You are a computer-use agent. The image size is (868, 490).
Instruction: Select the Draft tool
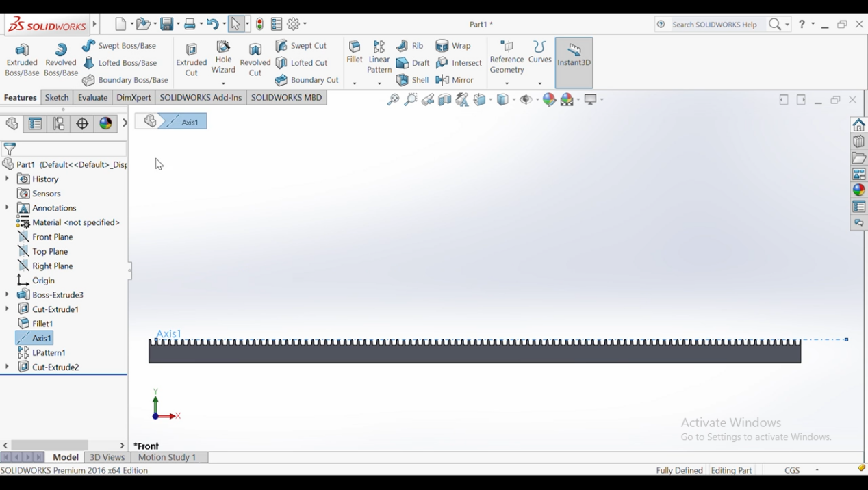413,63
